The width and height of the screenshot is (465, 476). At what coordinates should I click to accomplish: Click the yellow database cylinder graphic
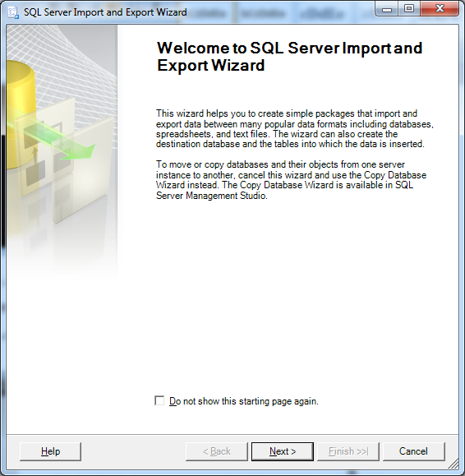coord(19,113)
